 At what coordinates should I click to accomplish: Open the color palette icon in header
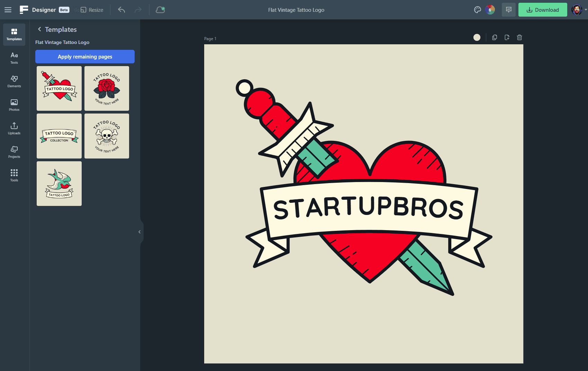coord(478,10)
